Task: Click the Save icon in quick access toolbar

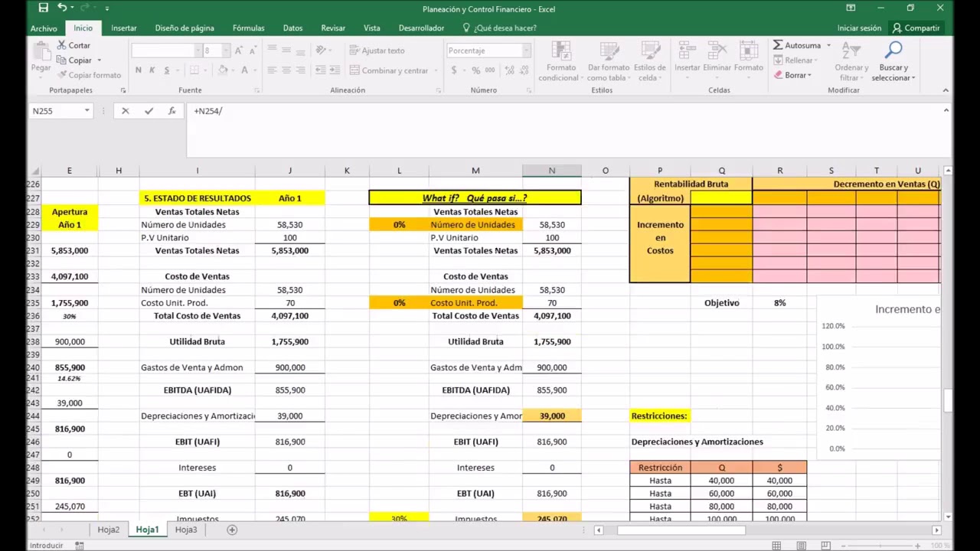Action: (44, 8)
